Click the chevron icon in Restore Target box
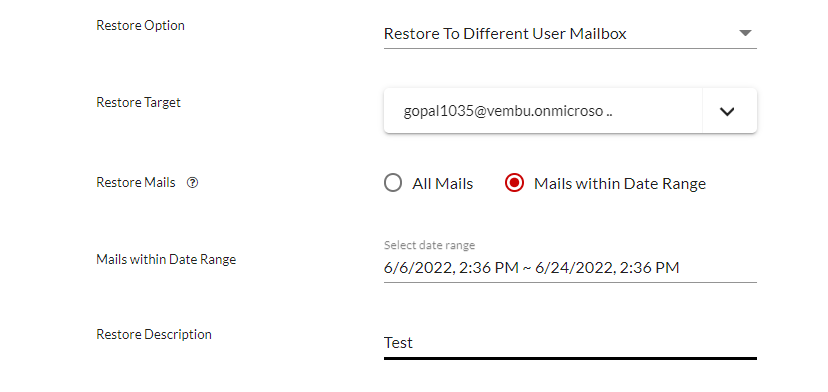Screen dimensions: 828x392 point(727,111)
